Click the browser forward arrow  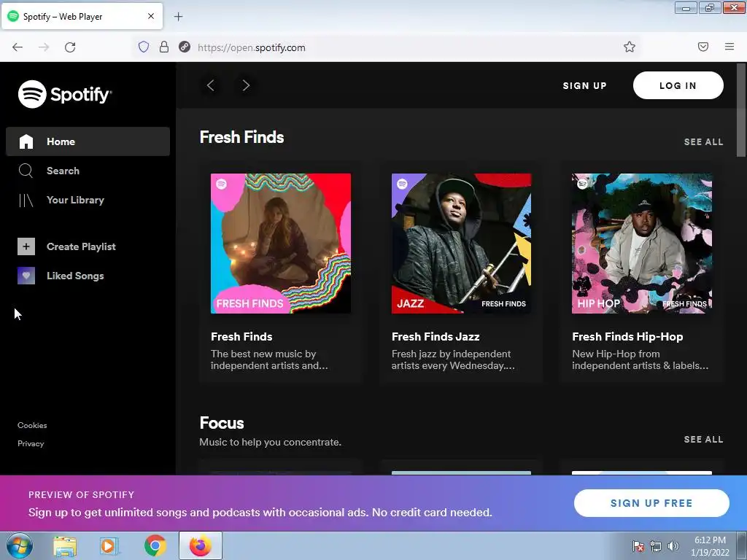[x=44, y=47]
